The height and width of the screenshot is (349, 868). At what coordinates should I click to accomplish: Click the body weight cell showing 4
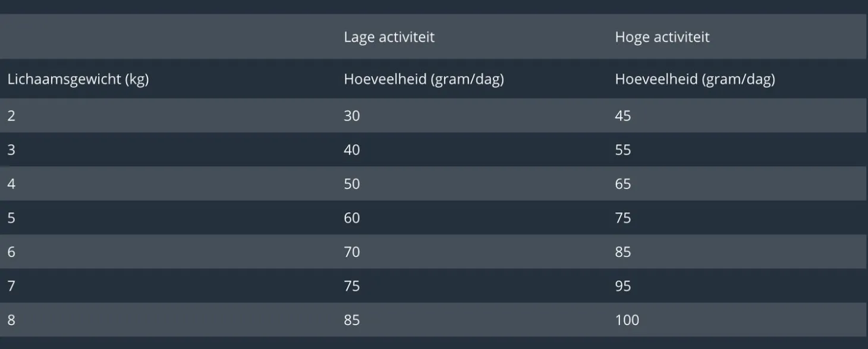pos(11,184)
